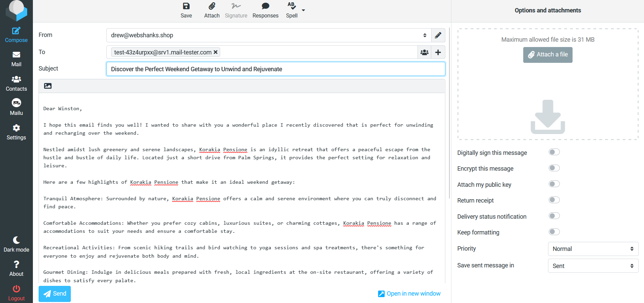Edit identities with the pencil icon
Viewport: 644px width, 303px height.
[x=438, y=35]
